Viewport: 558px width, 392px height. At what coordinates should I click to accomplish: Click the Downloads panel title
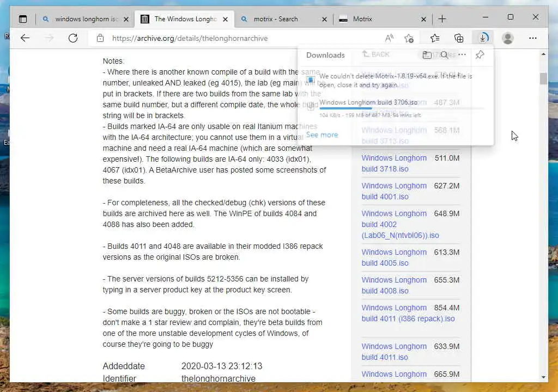325,55
